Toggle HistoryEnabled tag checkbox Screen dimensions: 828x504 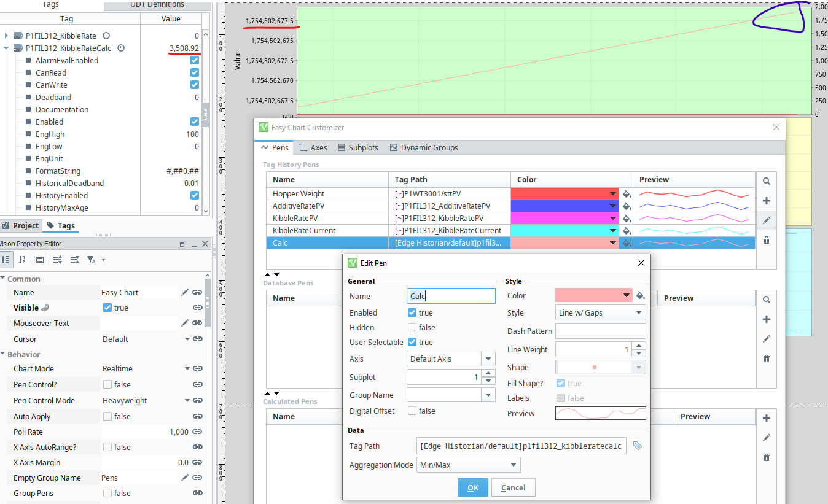[x=195, y=195]
